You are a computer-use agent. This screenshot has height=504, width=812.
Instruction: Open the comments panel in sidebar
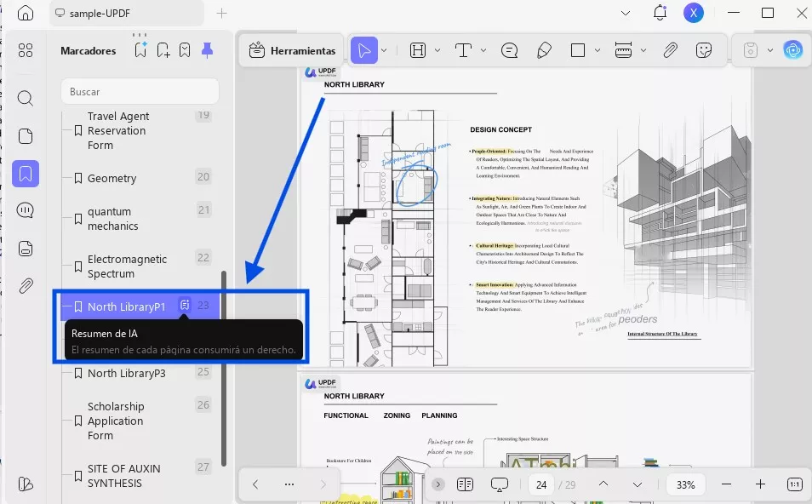coord(26,211)
